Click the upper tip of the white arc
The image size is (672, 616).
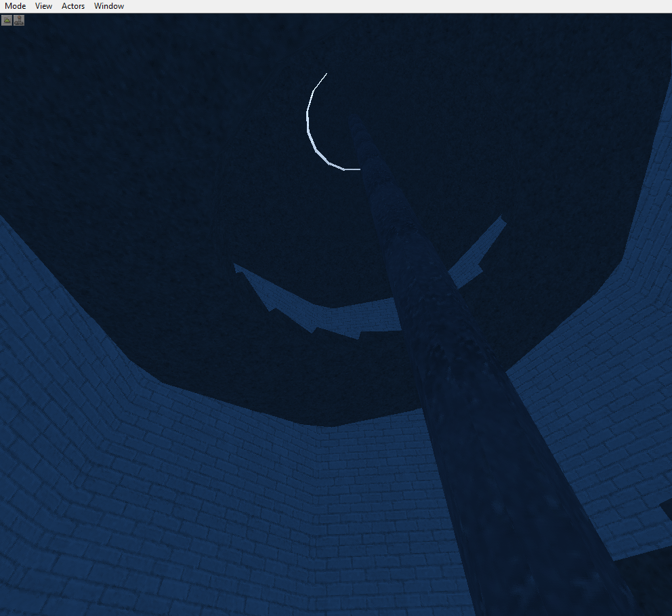coord(327,74)
